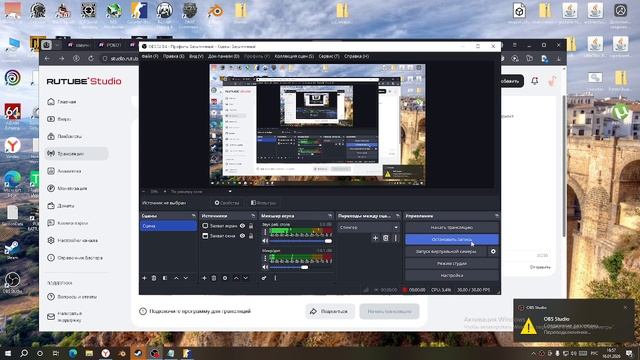Pop out Микшер звука dock with header icon
The width and height of the screenshot is (640, 360).
[330, 216]
